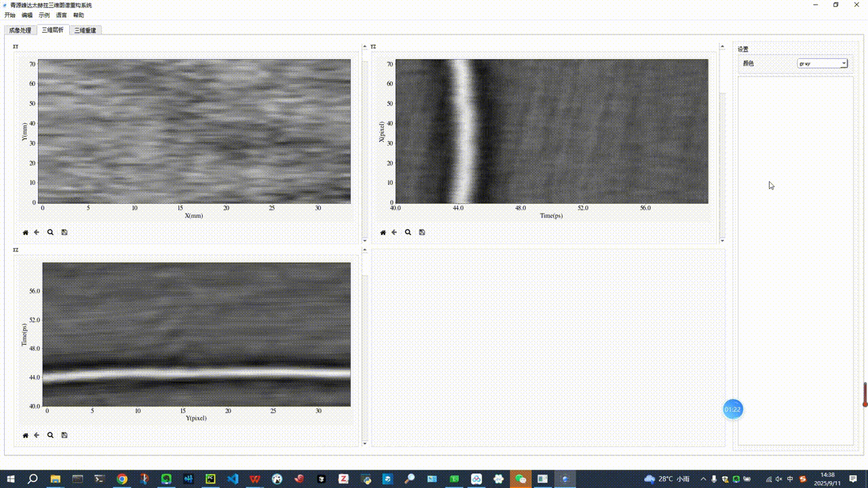The image size is (868, 488).
Task: Click the muted volume icon in the taskbar
Action: (778, 479)
